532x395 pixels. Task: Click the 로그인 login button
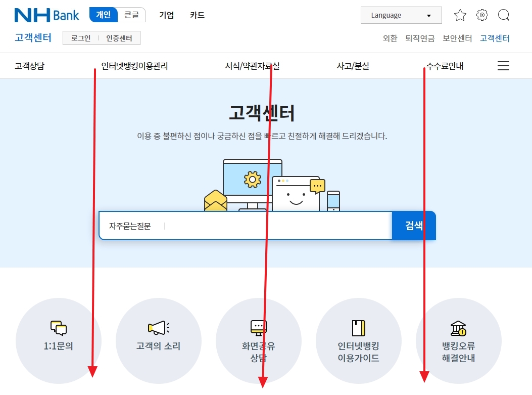[80, 37]
